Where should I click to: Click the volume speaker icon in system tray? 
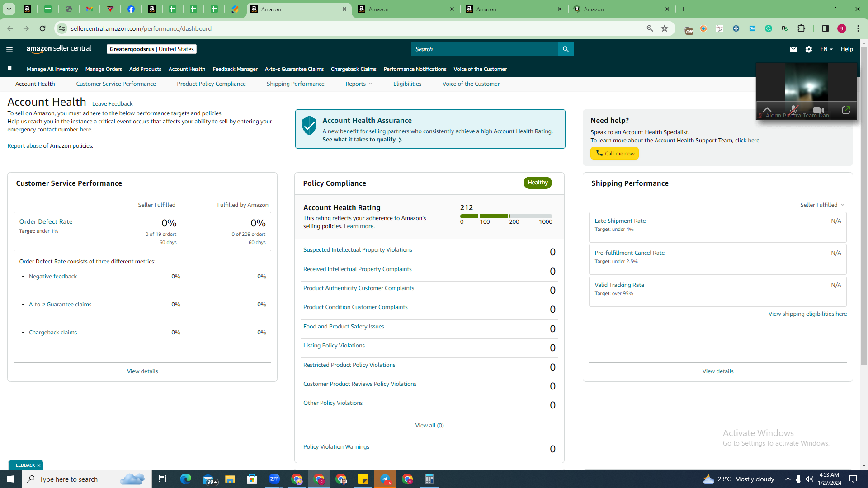coord(809,479)
